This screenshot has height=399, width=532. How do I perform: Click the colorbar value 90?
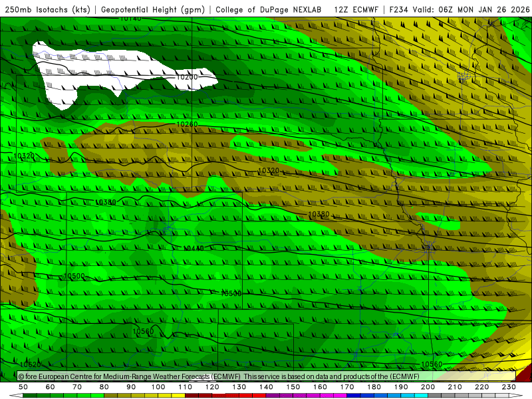pyautogui.click(x=131, y=387)
